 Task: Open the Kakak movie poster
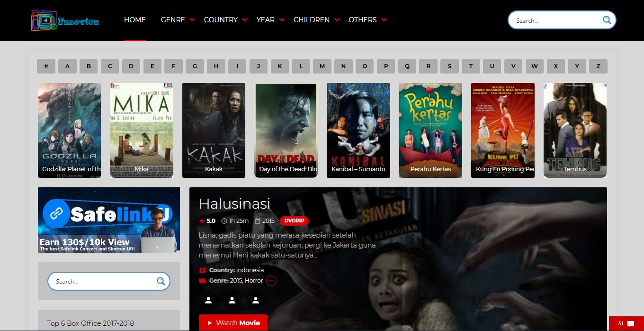pos(214,130)
